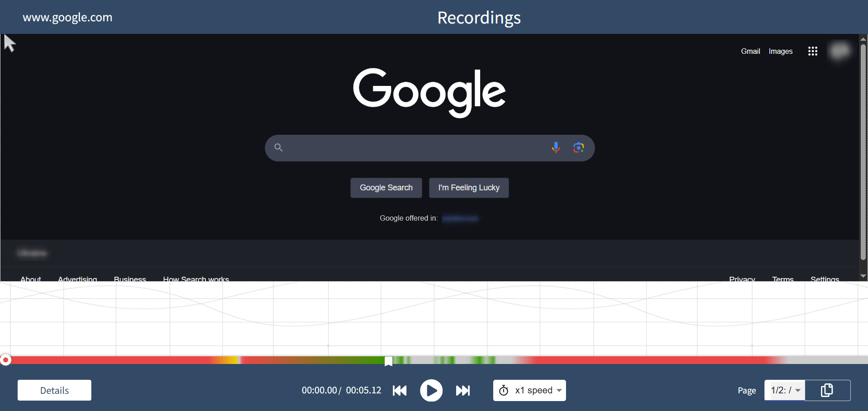Click the Google Search button
Viewport: 868px width, 411px height.
pyautogui.click(x=386, y=188)
